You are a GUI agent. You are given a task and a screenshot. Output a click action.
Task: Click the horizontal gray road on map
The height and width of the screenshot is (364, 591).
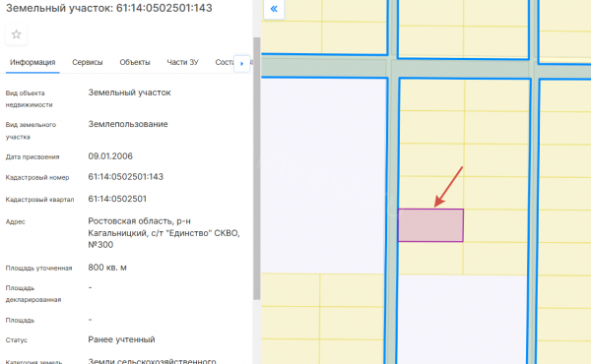pos(426,69)
